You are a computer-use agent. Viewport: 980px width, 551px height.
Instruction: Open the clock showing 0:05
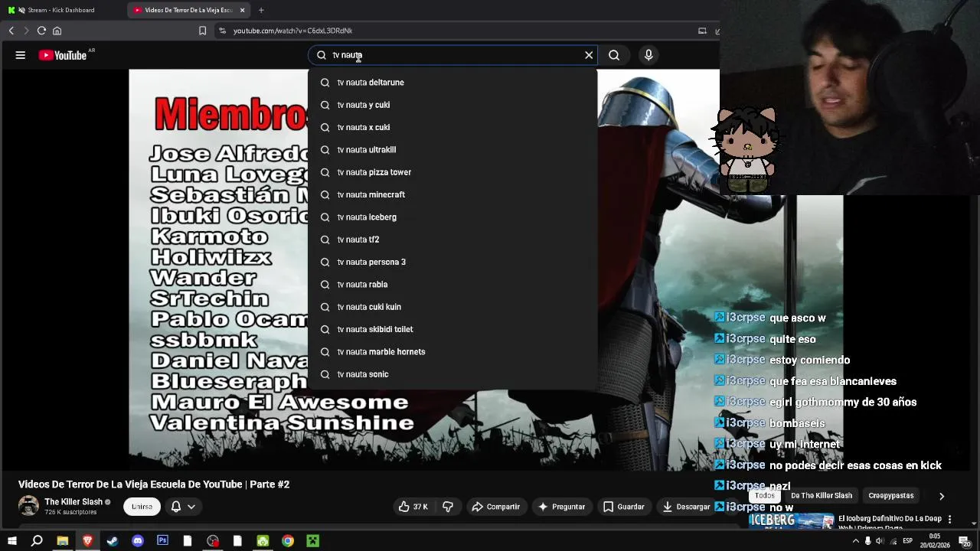[935, 541]
